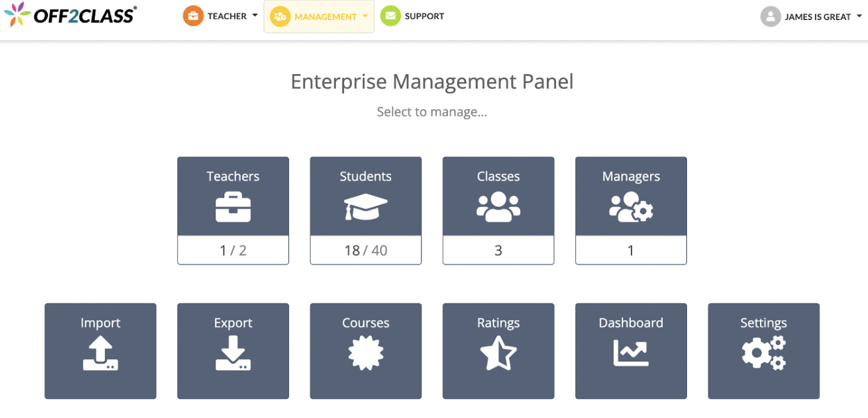The height and width of the screenshot is (418, 868).
Task: Click the 18 / 40 Students count
Action: coord(365,250)
